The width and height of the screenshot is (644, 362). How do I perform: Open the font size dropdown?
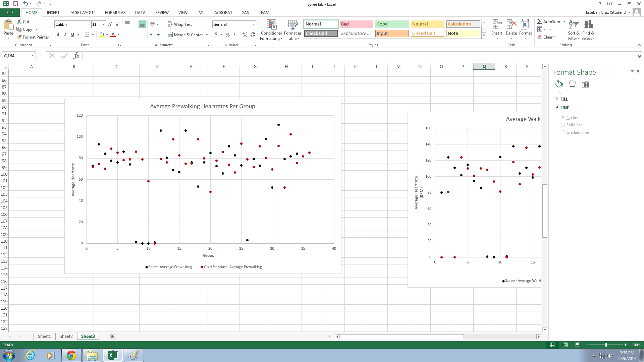(103, 24)
